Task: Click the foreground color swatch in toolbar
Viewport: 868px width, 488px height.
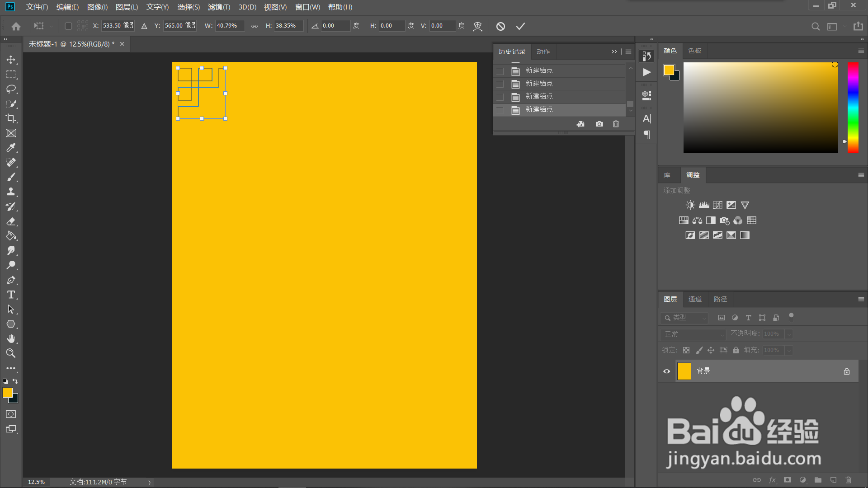Action: pyautogui.click(x=7, y=393)
